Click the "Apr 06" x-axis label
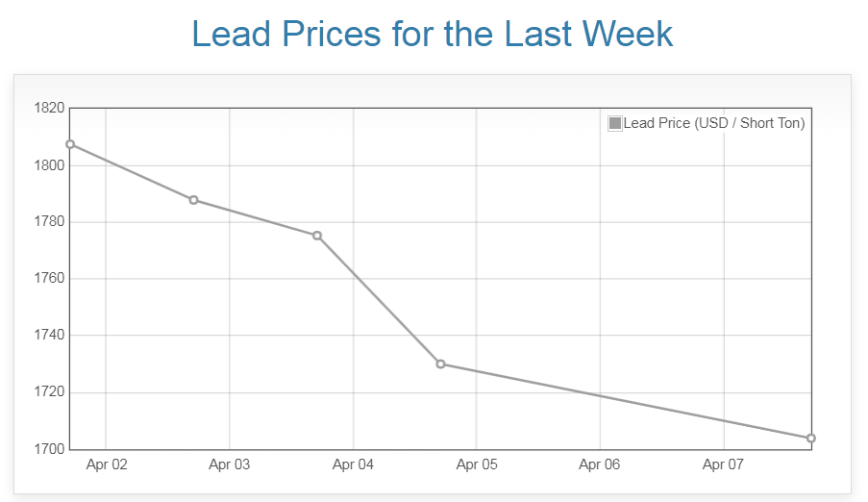 click(x=600, y=465)
